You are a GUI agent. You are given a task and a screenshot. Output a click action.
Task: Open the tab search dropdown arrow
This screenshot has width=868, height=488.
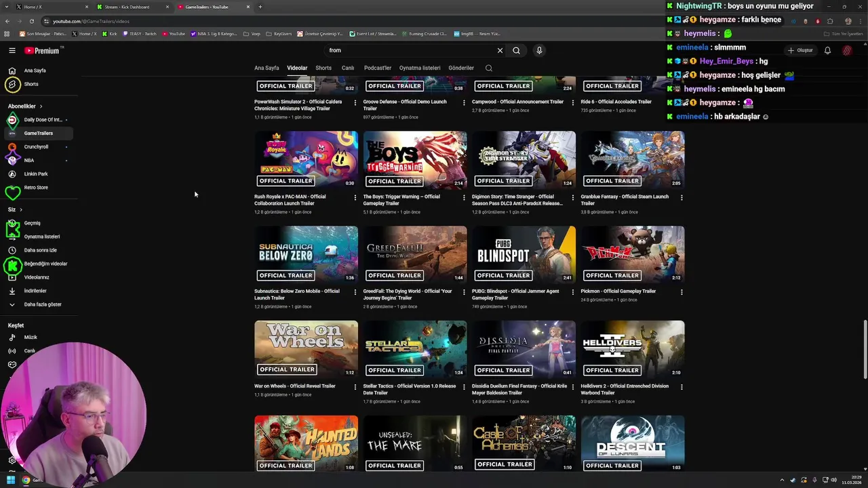(7, 7)
